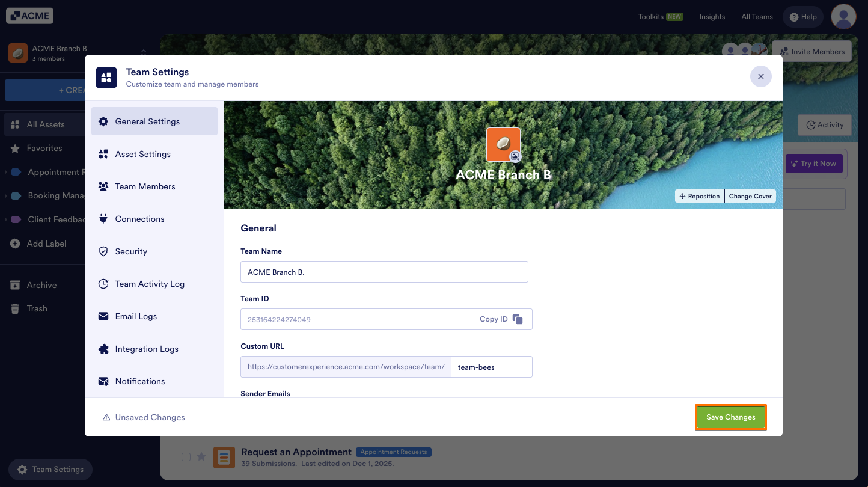Open Favorites in the sidebar

pyautogui.click(x=44, y=148)
